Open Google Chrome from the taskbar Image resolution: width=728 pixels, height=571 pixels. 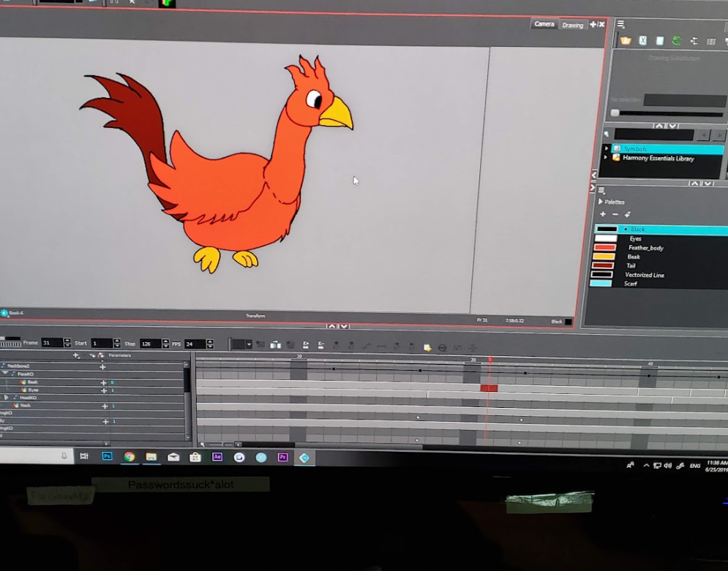tap(129, 457)
